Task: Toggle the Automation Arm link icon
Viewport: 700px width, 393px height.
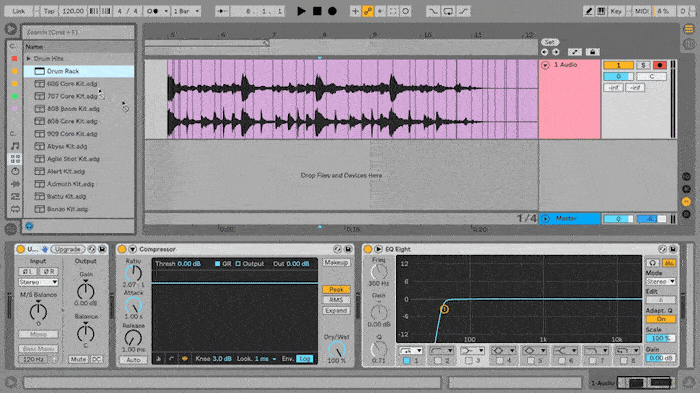Action: click(x=368, y=11)
